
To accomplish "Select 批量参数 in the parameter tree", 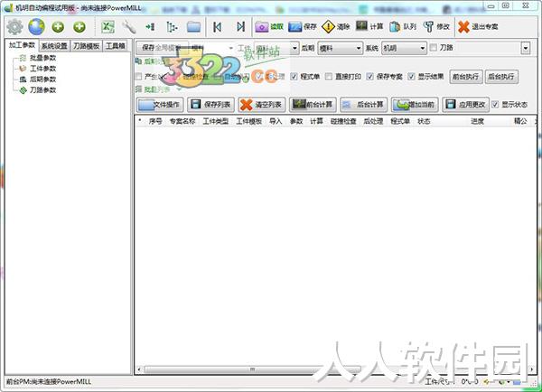I will pos(42,58).
